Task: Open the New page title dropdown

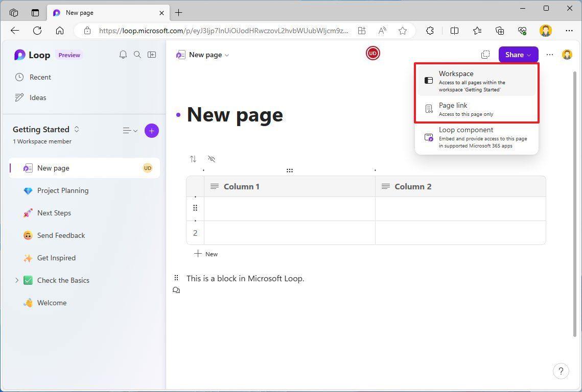Action: coord(226,55)
